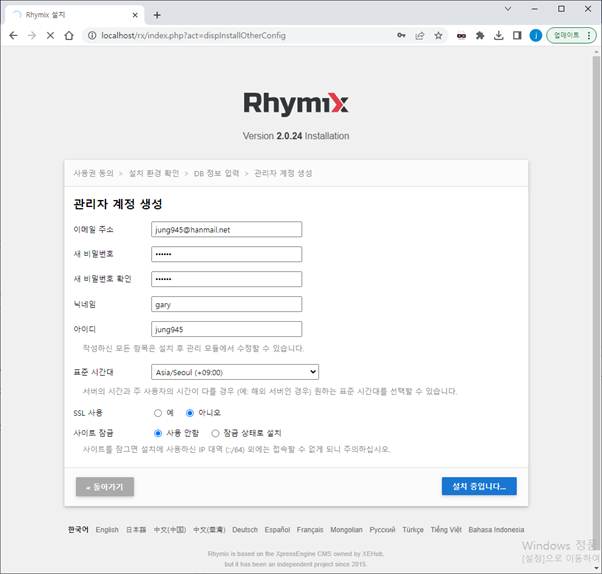The width and height of the screenshot is (602, 574).
Task: Select 잠금 상태로 설치 radio button
Action: coord(215,433)
